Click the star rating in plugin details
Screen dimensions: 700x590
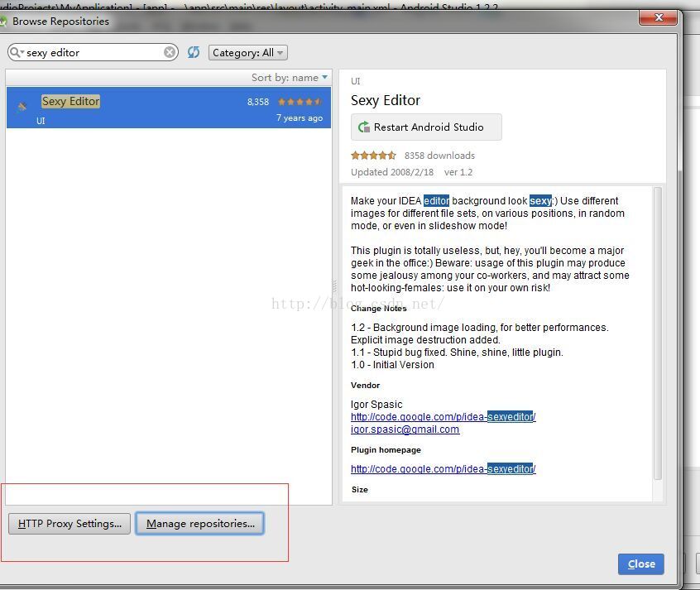coord(373,156)
